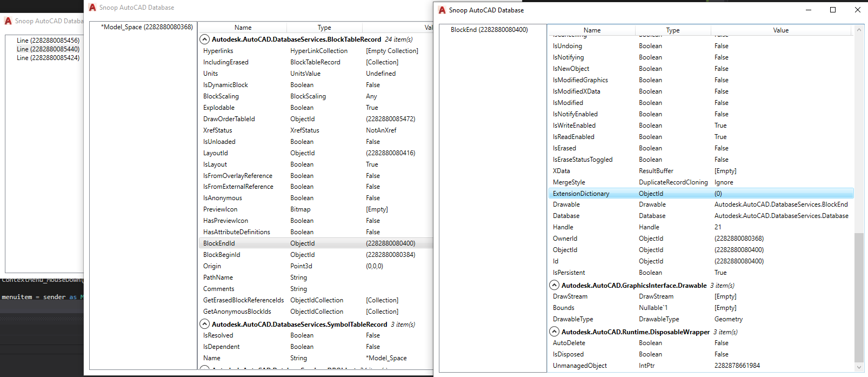Click the Name column header in middle window
This screenshot has width=868, height=377.
(x=243, y=28)
